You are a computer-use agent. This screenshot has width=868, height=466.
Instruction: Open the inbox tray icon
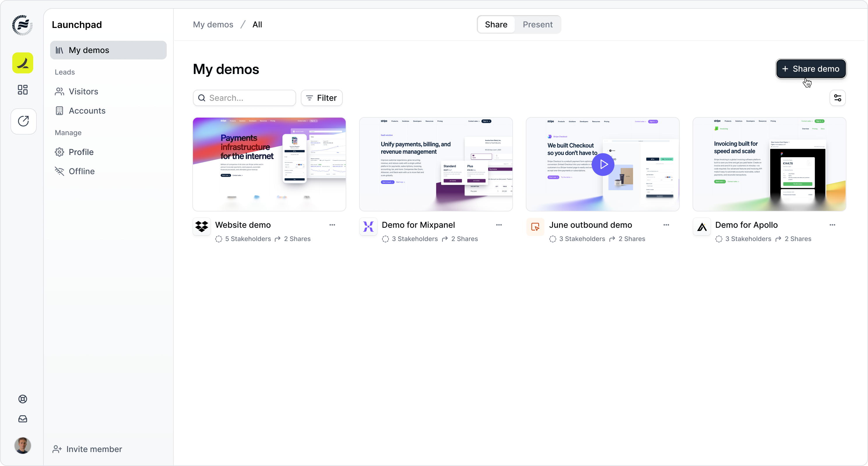point(22,419)
